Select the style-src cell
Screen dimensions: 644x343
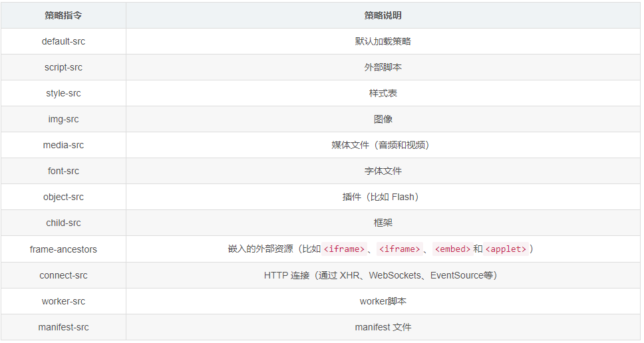[63, 93]
